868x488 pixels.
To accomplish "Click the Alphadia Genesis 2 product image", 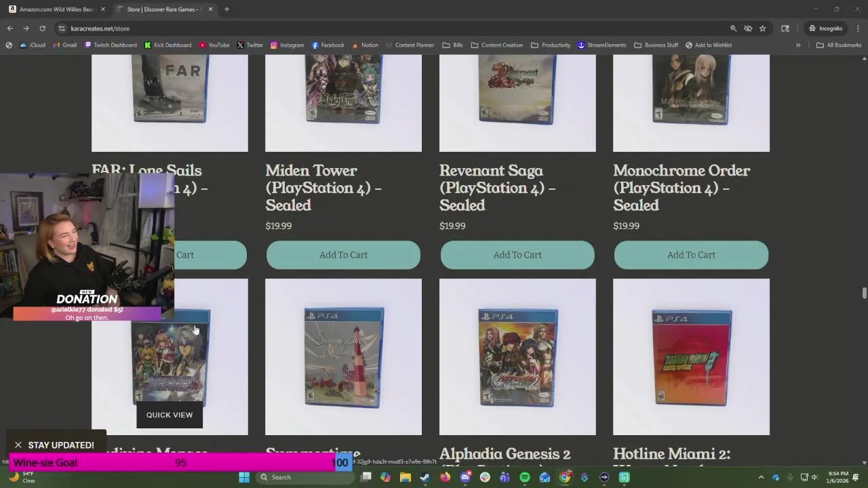I will point(517,357).
